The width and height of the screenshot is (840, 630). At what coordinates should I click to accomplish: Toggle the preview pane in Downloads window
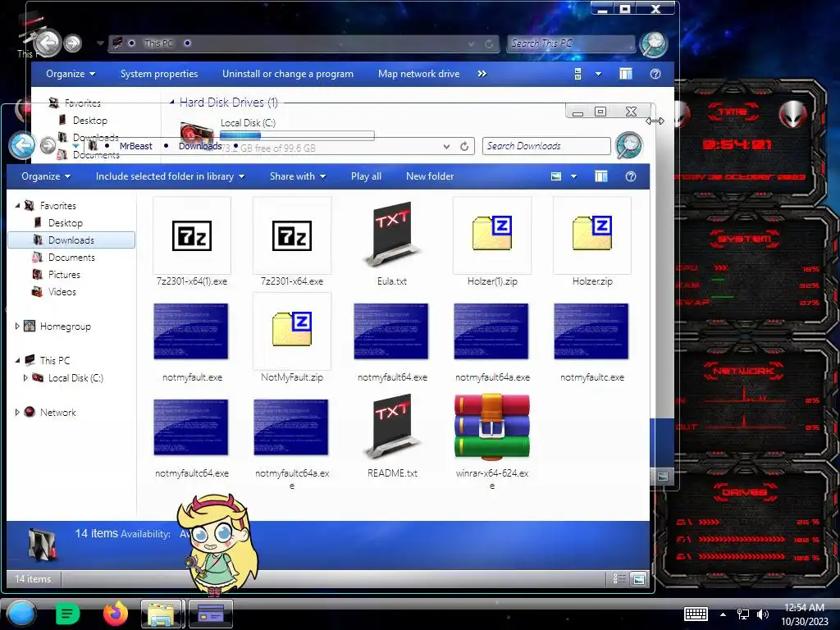pyautogui.click(x=601, y=176)
